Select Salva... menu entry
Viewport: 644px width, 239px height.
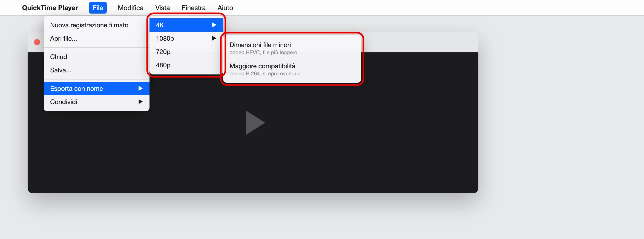point(97,70)
